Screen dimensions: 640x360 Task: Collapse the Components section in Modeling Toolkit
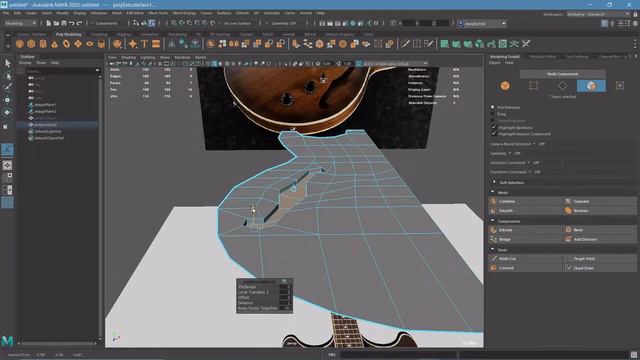click(493, 221)
